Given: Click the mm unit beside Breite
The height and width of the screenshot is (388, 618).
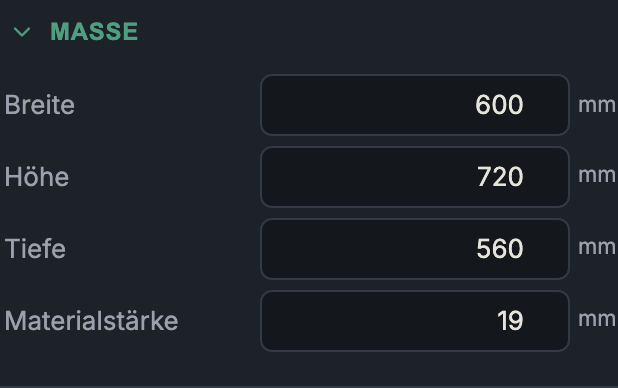Looking at the screenshot, I should [x=597, y=106].
